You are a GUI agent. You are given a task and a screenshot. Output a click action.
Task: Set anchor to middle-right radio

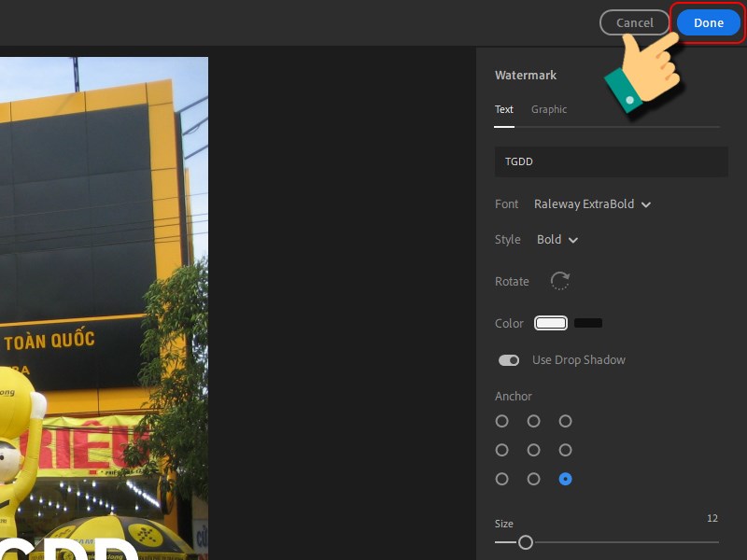(x=565, y=450)
